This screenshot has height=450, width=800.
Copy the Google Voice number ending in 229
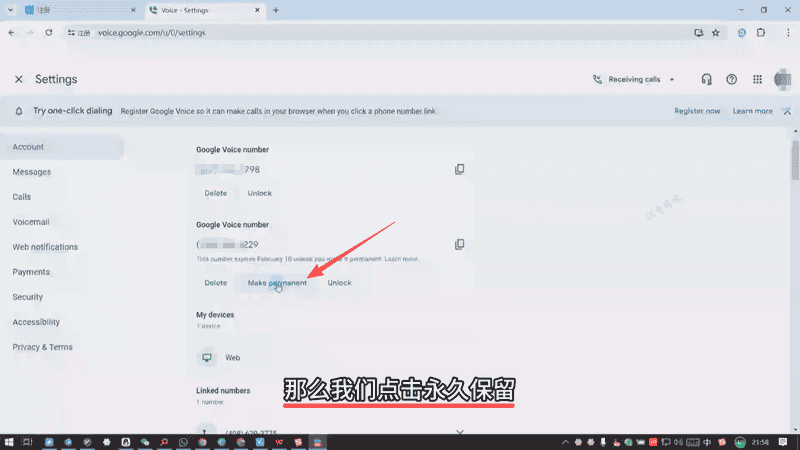pos(459,244)
